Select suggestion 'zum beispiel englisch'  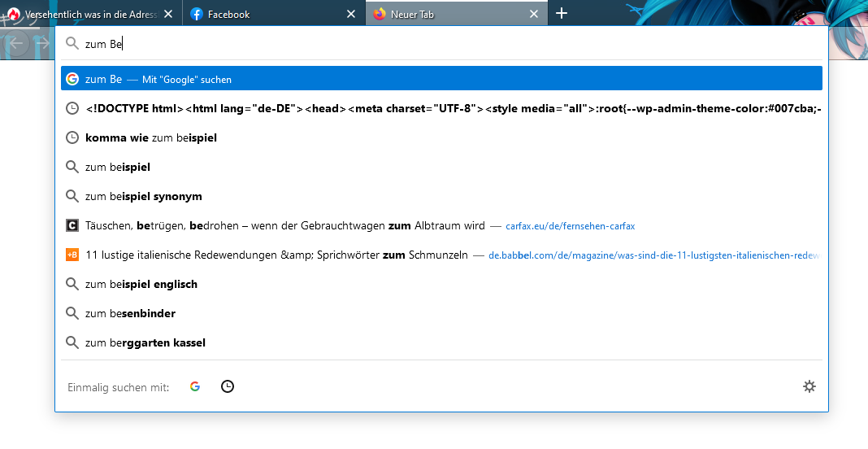point(141,284)
